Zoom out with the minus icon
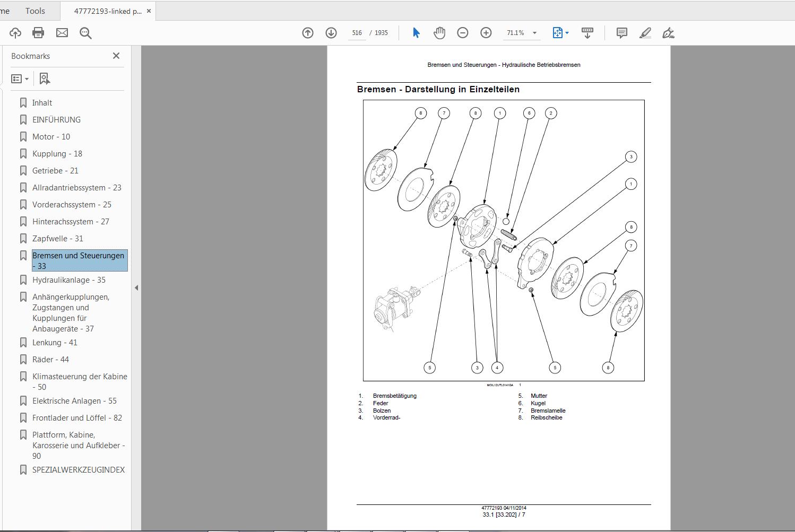Viewport: 795px width, 532px height. click(462, 32)
